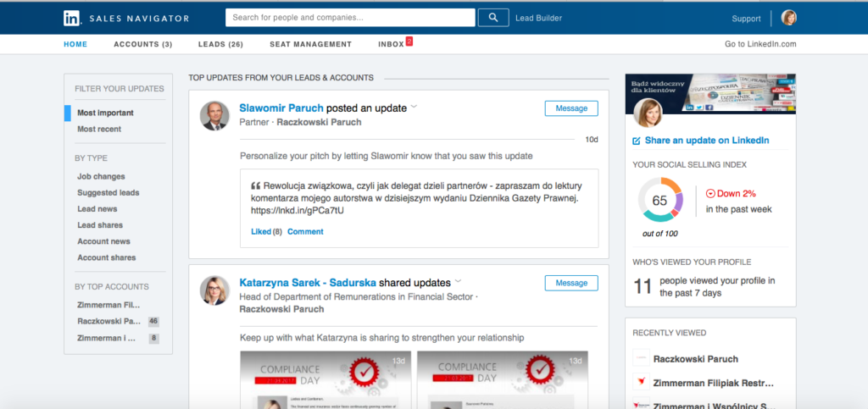
Task: Click the quoted post text about Rewolucja związkowa
Action: point(417,198)
